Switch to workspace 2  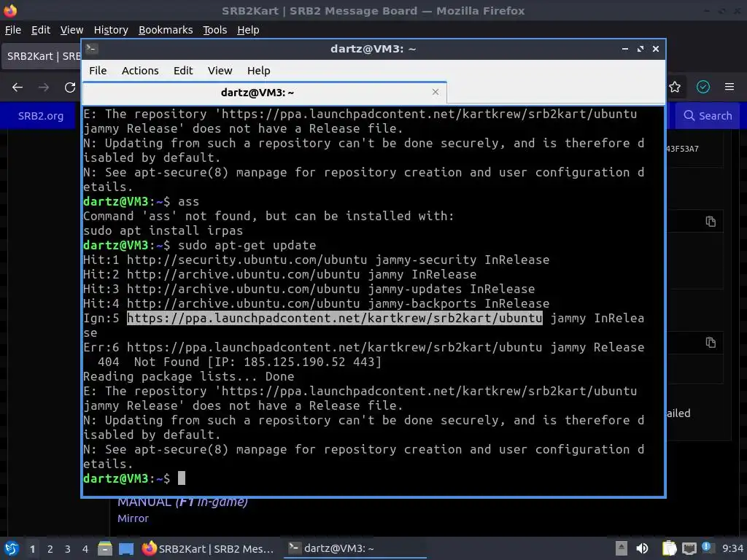[50, 549]
